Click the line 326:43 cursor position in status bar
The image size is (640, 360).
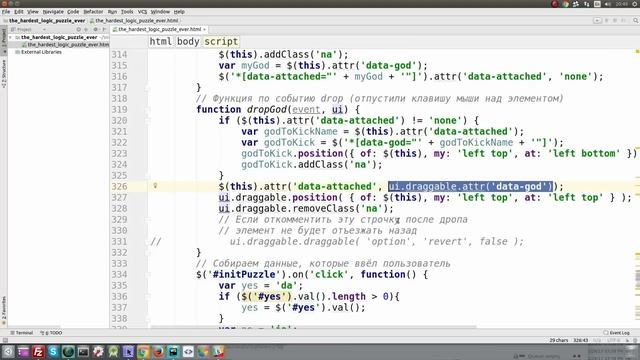[x=580, y=340]
